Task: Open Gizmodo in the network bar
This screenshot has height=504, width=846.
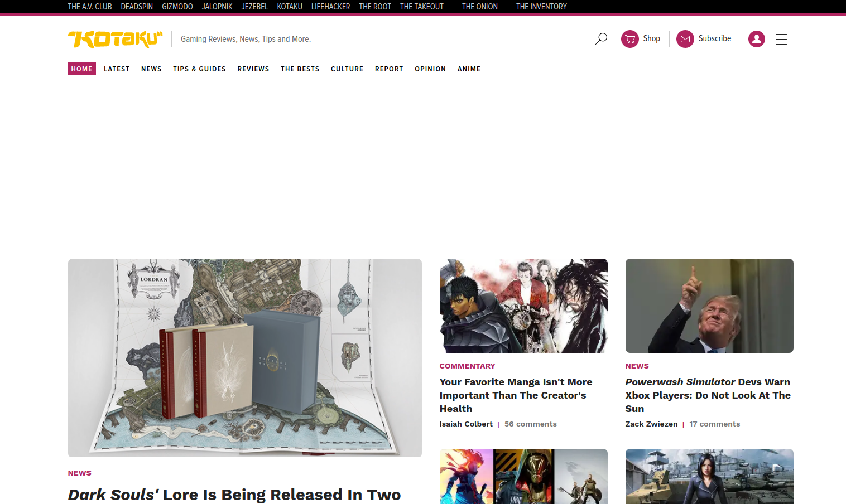Action: coord(177,7)
